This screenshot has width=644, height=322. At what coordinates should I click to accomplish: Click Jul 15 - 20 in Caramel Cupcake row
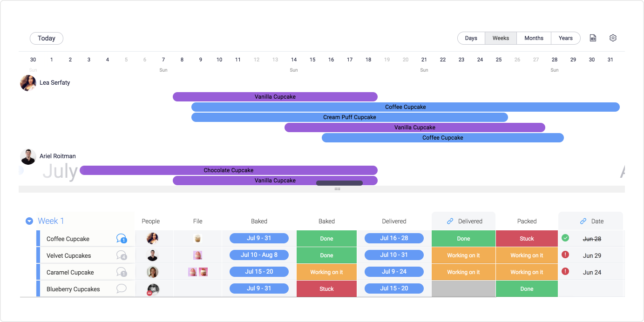[259, 272]
